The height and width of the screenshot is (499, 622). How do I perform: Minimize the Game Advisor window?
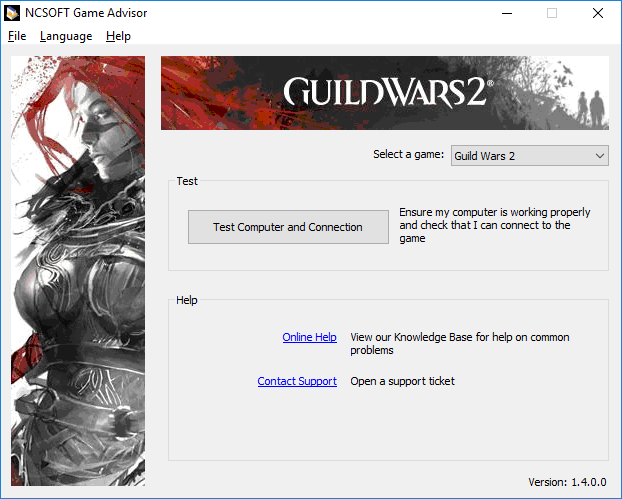click(x=507, y=13)
